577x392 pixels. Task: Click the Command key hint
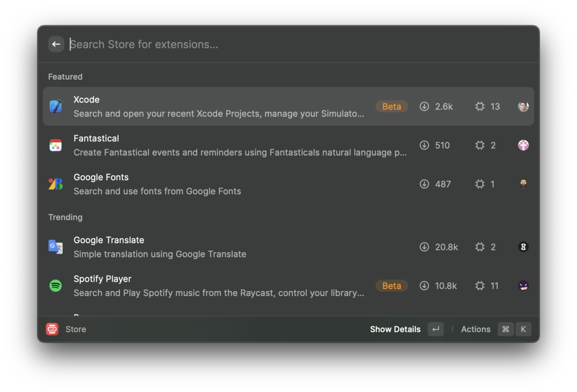click(x=505, y=329)
